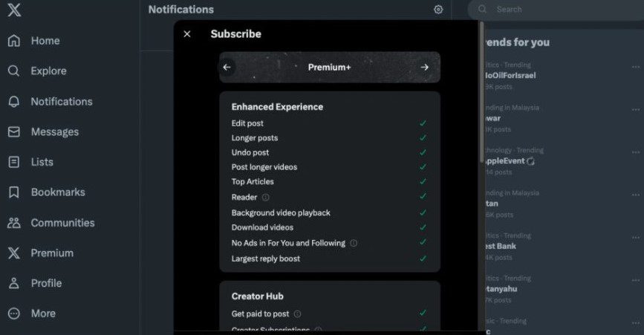This screenshot has width=644, height=335.
Task: Select the Premium menu item
Action: click(x=40, y=253)
